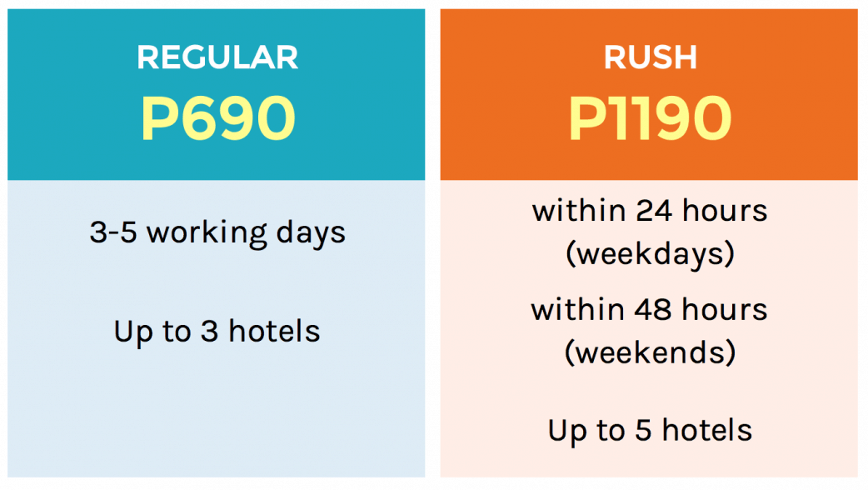
Task: Click the white gap between the two cards
Action: point(432,250)
